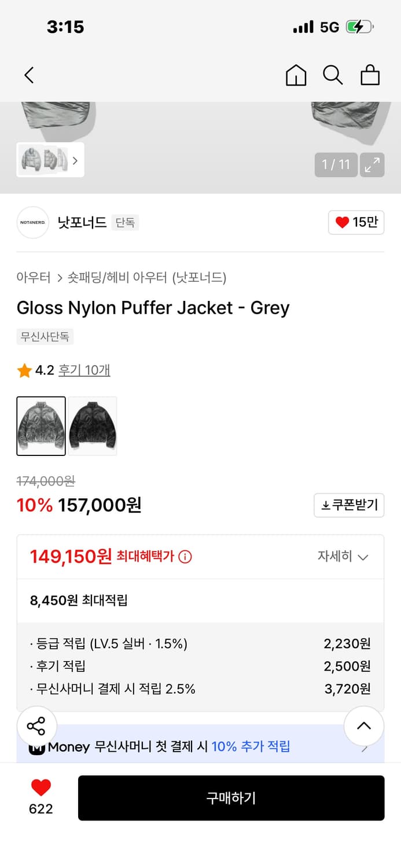Expand 자세히 benefit details
Screen dimensions: 401x868
pyautogui.click(x=344, y=557)
